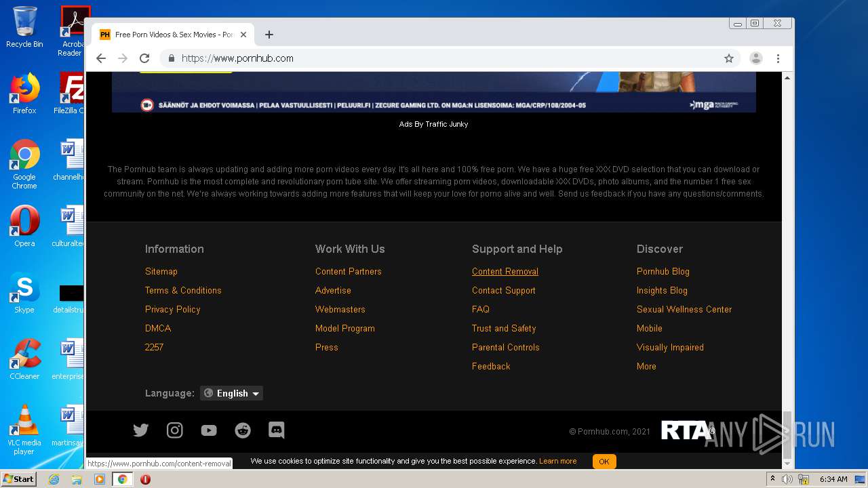The width and height of the screenshot is (868, 488).
Task: Open the file explorer taskbar icon
Action: point(77,479)
